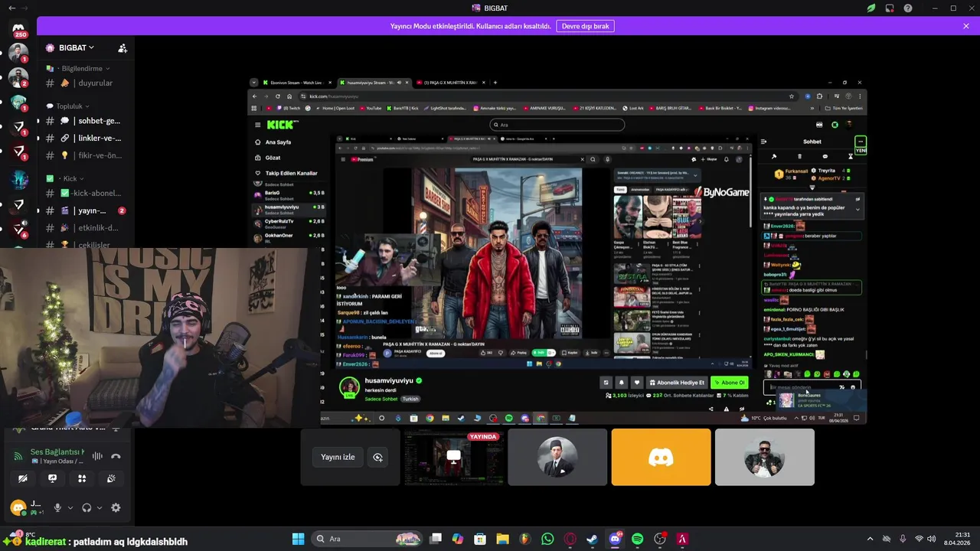The width and height of the screenshot is (980, 551).
Task: Open the connection status signal icon
Action: [x=18, y=456]
